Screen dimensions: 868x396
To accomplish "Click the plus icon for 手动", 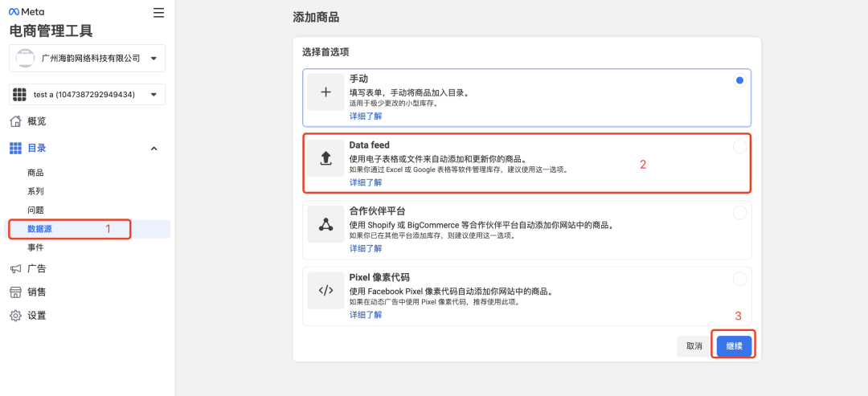I will pyautogui.click(x=326, y=92).
